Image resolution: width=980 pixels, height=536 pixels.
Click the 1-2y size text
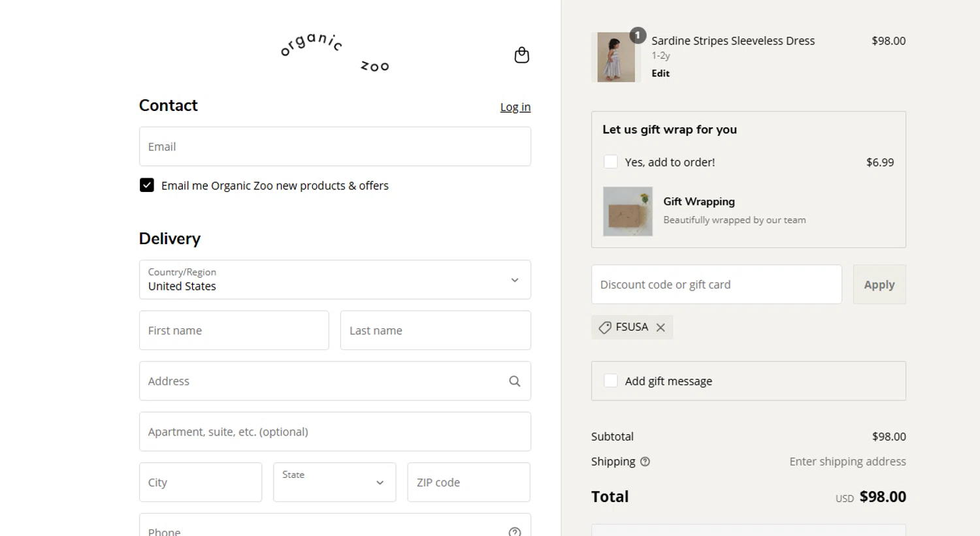click(661, 56)
